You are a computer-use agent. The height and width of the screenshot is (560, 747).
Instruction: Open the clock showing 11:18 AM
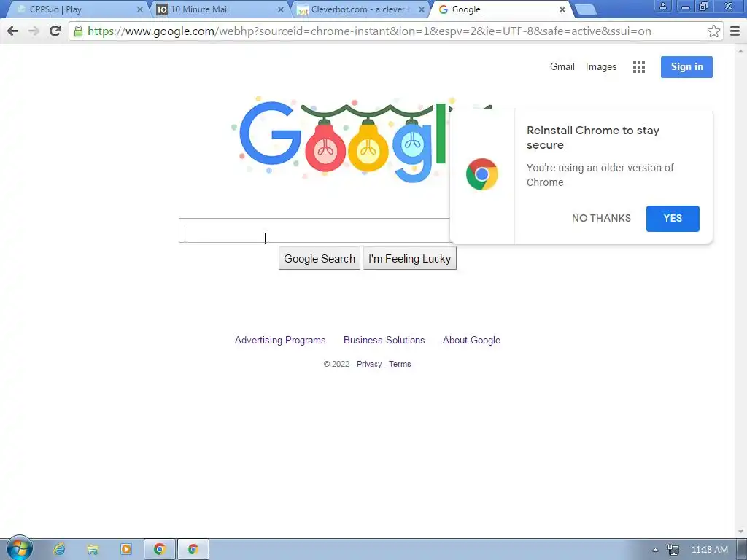(x=709, y=550)
